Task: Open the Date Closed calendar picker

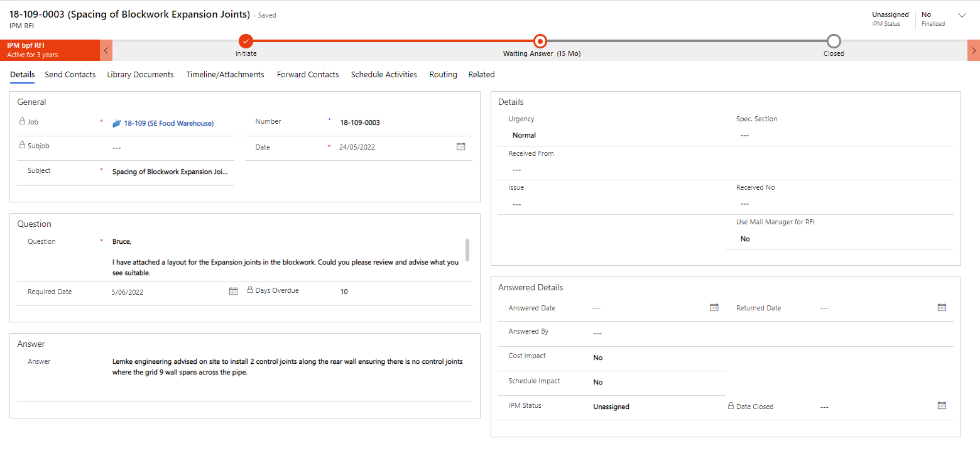Action: pyautogui.click(x=941, y=405)
